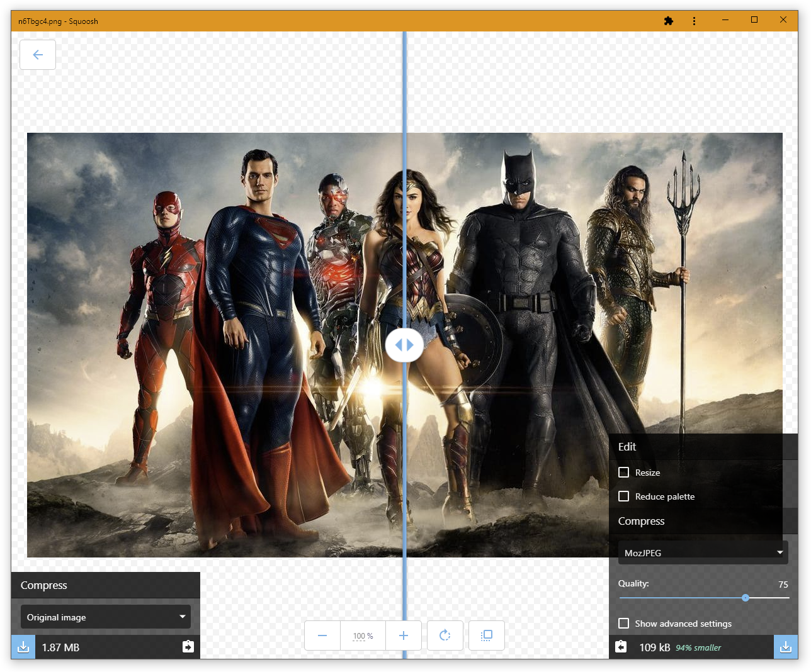Open the extensions puzzle icon
The width and height of the screenshot is (811, 672).
(669, 21)
